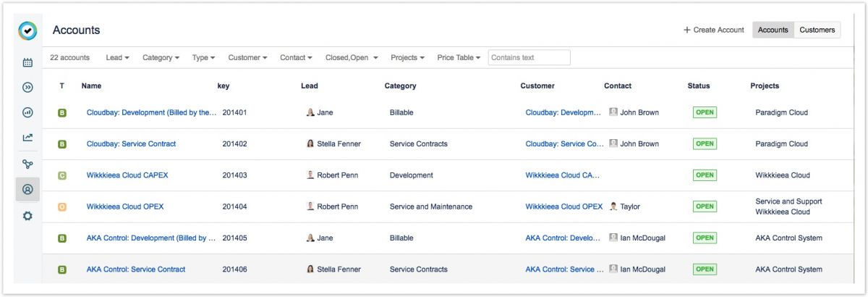
Task: Click the orange O type badge for Wikkkieea Cloud OPEX
Action: pyautogui.click(x=62, y=206)
